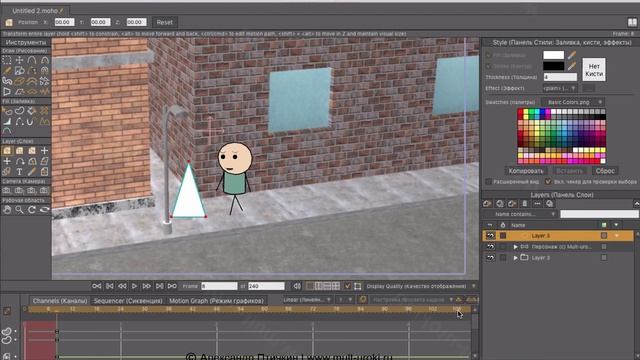The height and width of the screenshot is (360, 640).
Task: Select the Rotate Workspace tool
Action: 32,210
